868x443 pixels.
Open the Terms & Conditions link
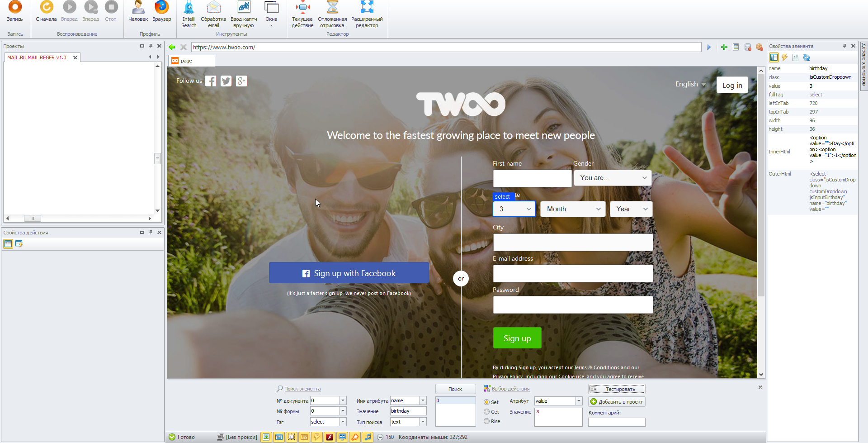[x=596, y=367]
